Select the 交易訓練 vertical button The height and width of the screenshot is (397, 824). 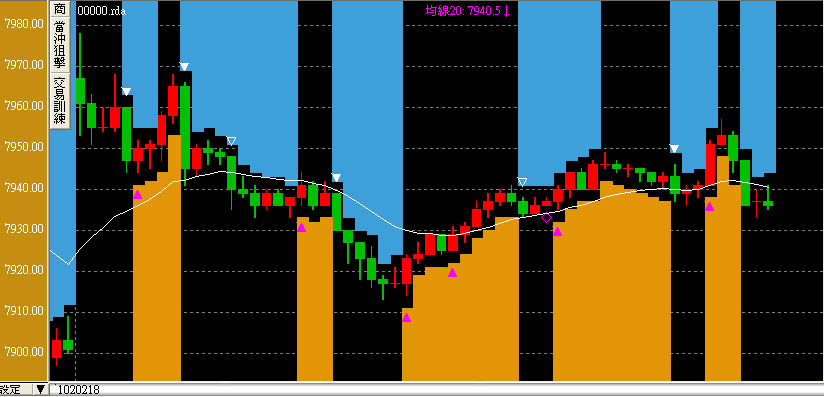coord(60,101)
